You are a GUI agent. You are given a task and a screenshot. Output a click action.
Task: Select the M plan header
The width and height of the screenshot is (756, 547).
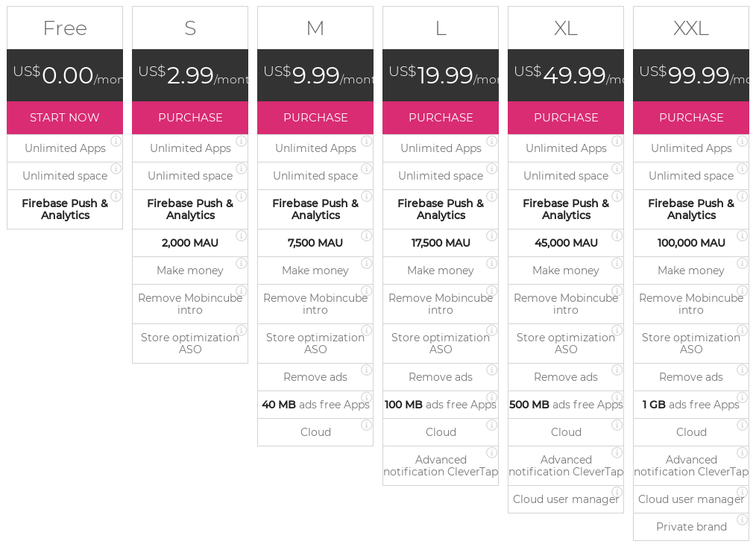click(x=315, y=28)
